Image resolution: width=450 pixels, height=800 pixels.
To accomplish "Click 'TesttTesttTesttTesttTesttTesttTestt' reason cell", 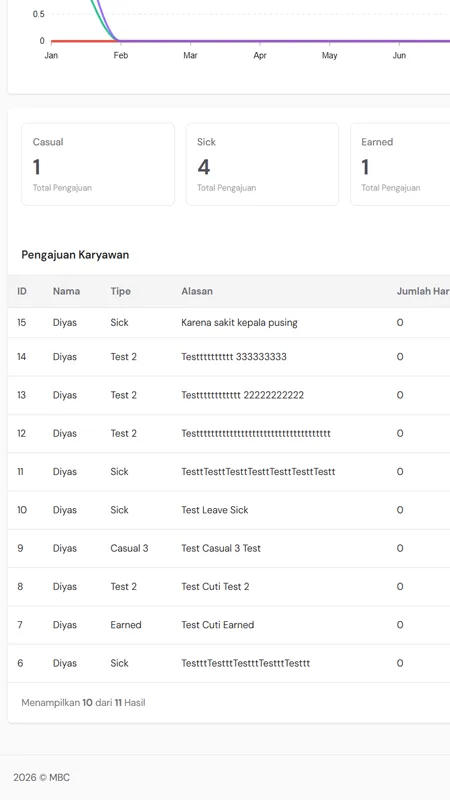I will [x=258, y=471].
